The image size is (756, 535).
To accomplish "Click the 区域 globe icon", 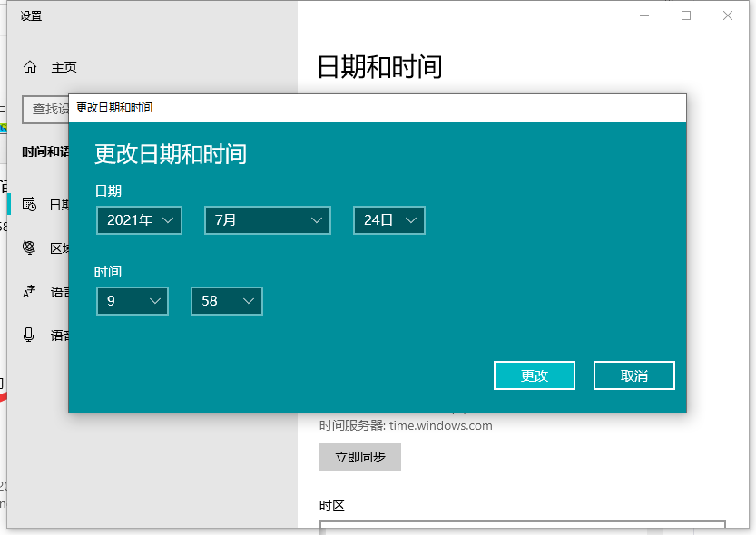I will (x=30, y=248).
